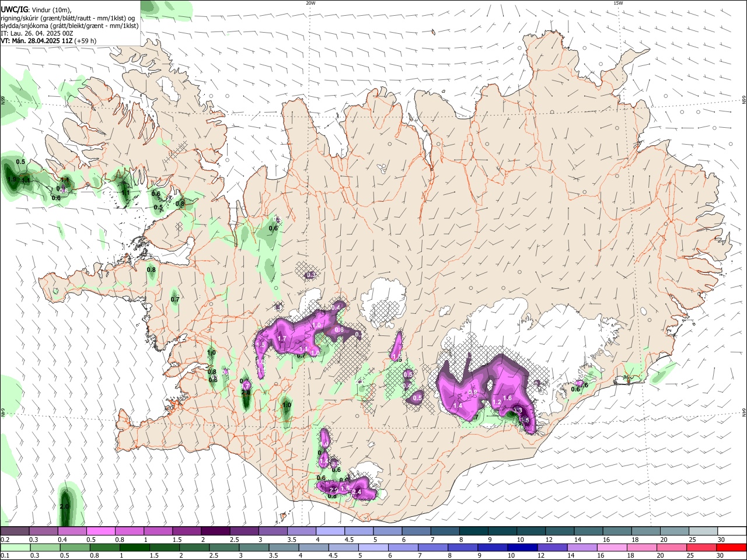This screenshot has height=560, width=747.
Task: Click the bright pink swatch between snow-scale 0.5 and 0.8
Action: [100, 531]
